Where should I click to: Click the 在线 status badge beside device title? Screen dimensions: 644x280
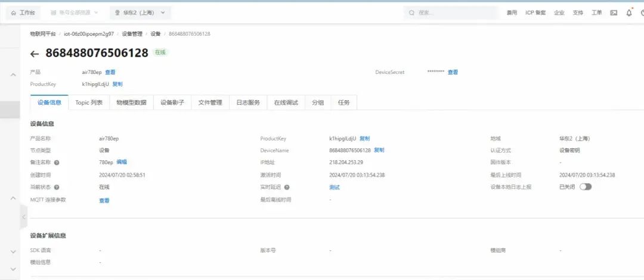pos(160,52)
